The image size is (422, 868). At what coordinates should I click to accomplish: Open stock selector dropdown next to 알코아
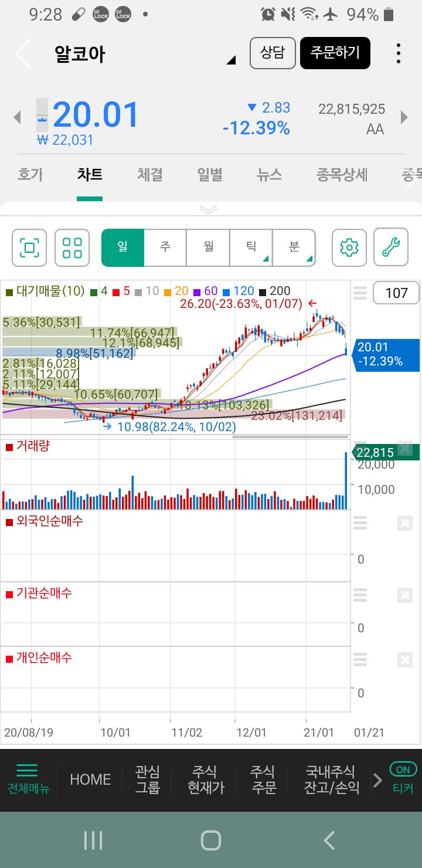click(x=231, y=60)
